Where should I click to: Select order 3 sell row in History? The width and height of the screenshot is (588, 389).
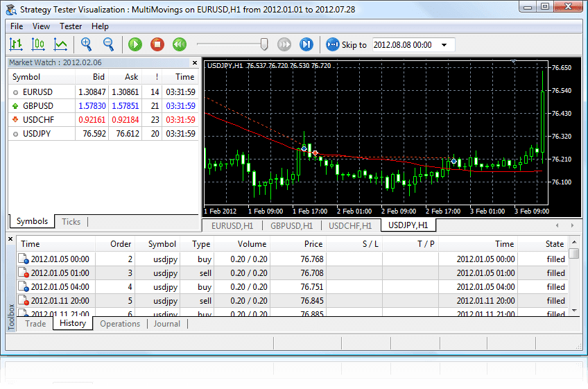point(293,273)
